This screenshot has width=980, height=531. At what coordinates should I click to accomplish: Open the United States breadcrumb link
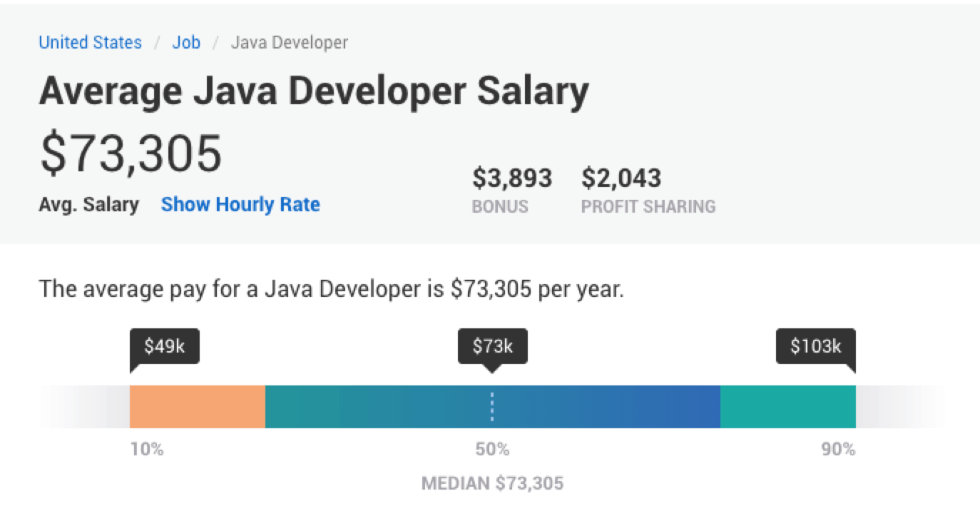89,42
